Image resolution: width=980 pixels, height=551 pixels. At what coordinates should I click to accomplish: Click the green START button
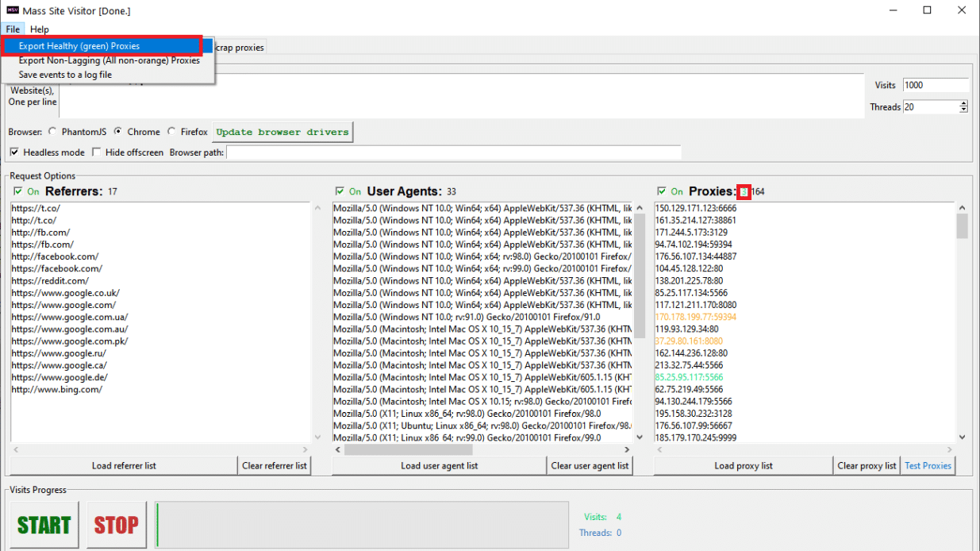click(44, 525)
